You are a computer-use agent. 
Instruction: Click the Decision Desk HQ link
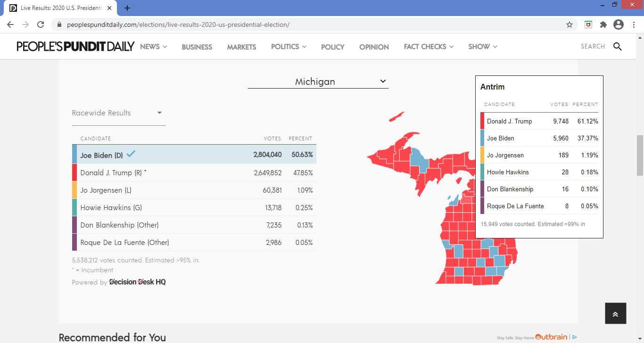tap(137, 282)
